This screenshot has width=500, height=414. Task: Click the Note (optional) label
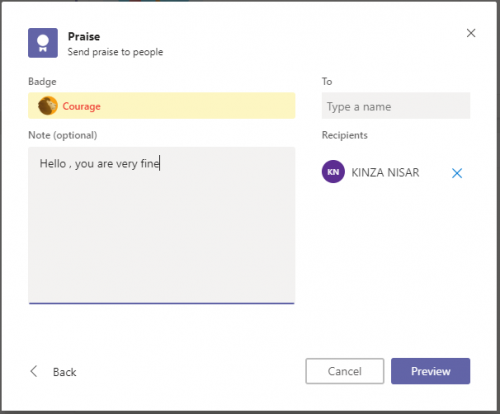(63, 135)
